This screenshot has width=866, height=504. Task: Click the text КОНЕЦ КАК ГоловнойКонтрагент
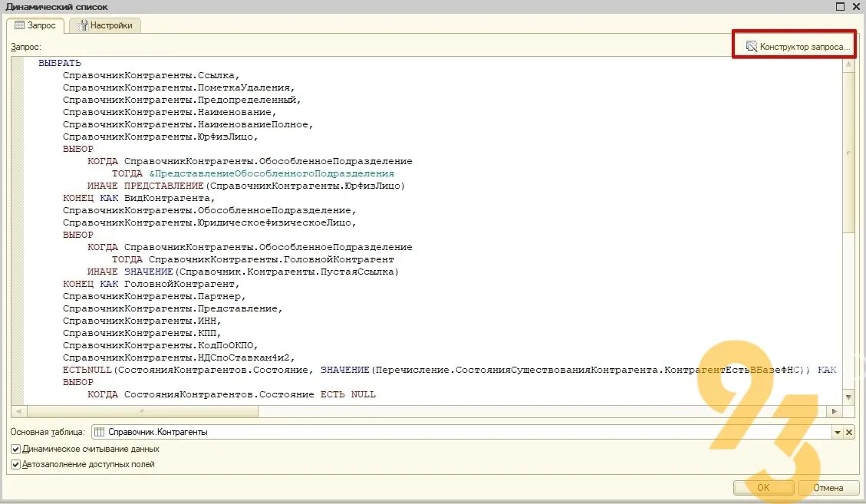(x=151, y=284)
